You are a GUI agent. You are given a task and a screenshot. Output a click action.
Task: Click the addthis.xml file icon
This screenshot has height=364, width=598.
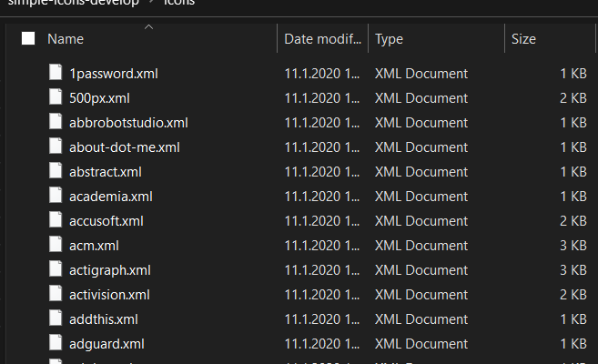56,318
